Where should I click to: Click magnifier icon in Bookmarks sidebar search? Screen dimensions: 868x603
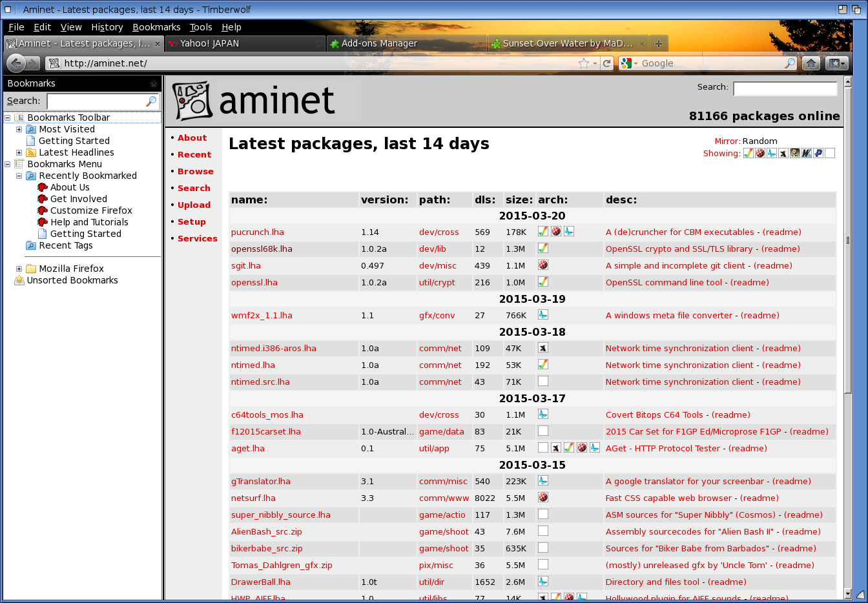[151, 101]
